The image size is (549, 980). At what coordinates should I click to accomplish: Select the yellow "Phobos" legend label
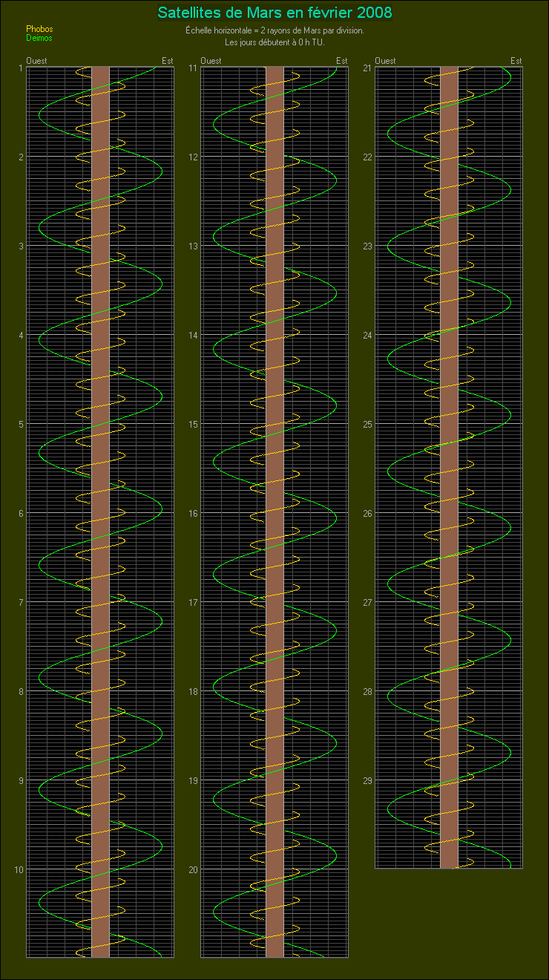click(39, 29)
